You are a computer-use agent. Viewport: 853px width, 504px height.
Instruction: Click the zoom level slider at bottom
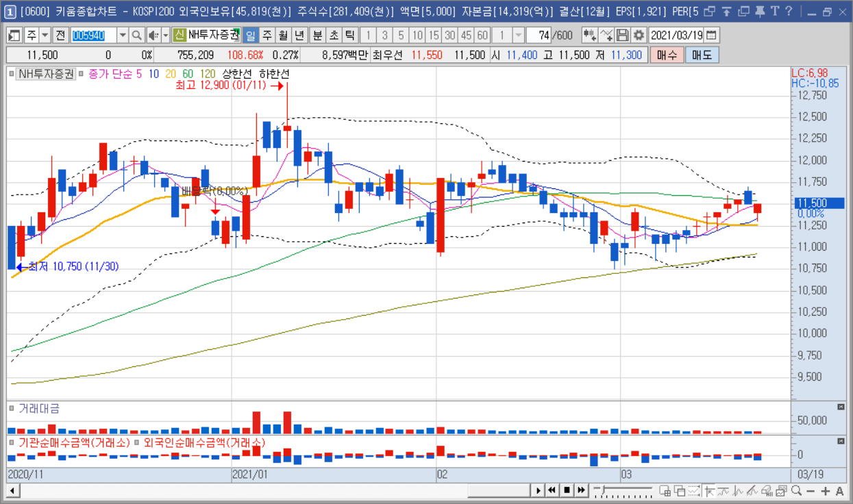623,491
